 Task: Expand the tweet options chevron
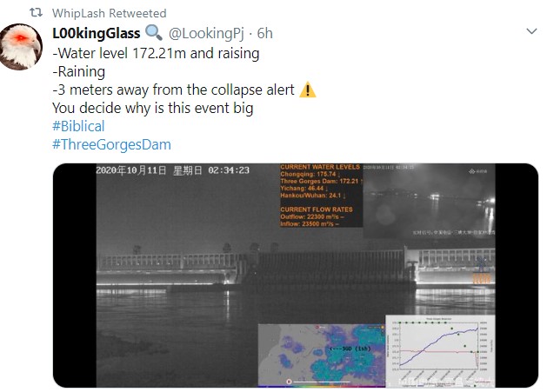coord(531,31)
